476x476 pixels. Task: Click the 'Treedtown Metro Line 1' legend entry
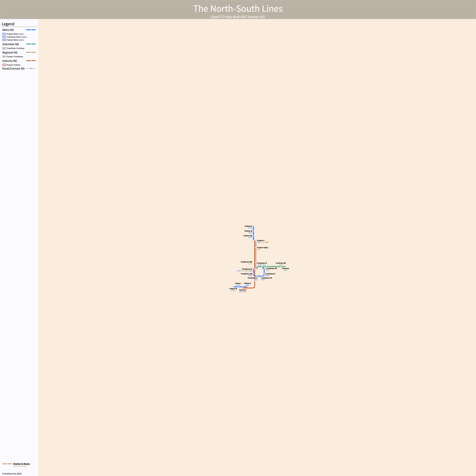[x=17, y=37]
